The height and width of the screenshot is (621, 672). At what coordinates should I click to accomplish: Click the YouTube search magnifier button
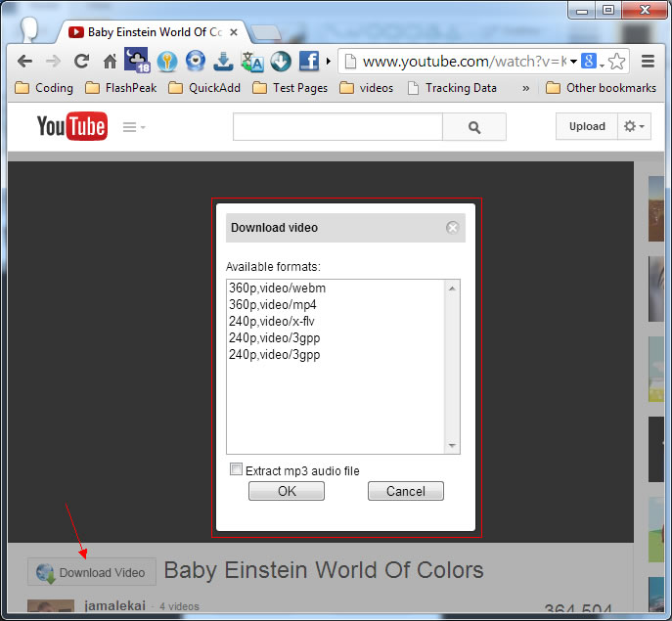[474, 127]
